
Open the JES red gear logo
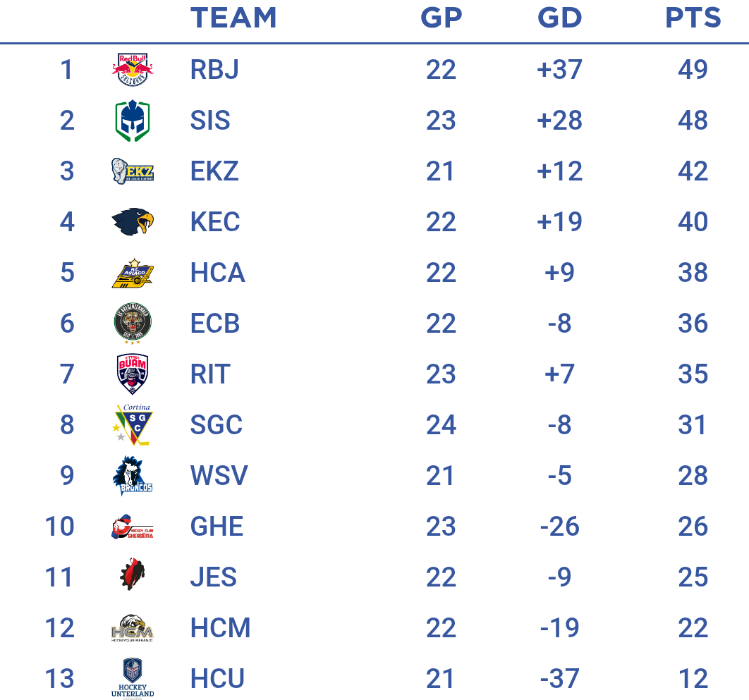133,574
